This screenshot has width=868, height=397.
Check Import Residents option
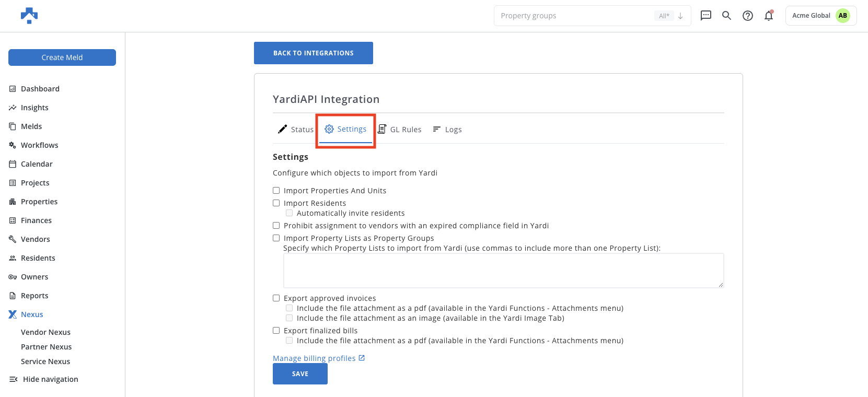tap(276, 203)
